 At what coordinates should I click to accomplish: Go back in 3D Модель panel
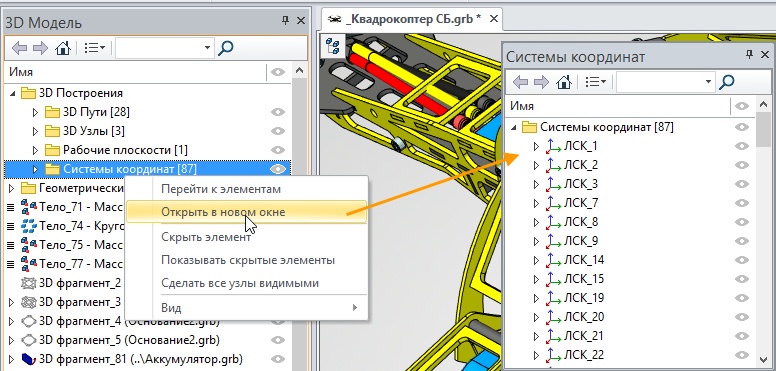pos(20,48)
